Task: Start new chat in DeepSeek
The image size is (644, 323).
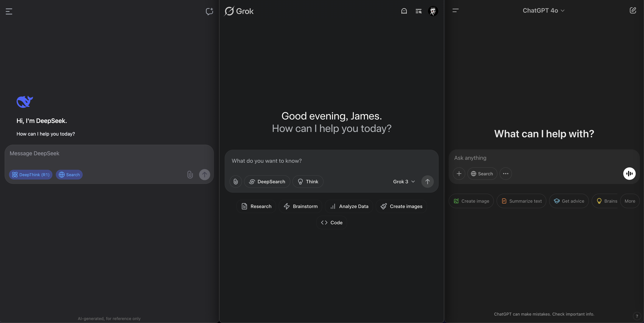Action: (x=209, y=11)
